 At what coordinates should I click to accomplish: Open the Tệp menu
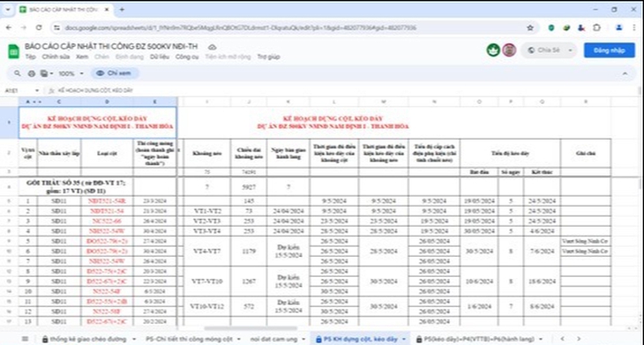[x=30, y=56]
